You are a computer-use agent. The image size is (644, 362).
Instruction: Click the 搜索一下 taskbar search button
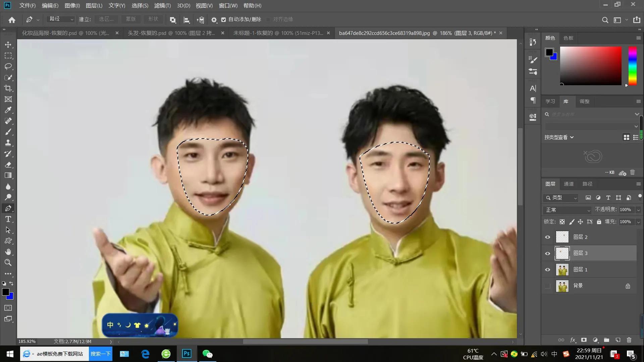[x=100, y=354]
